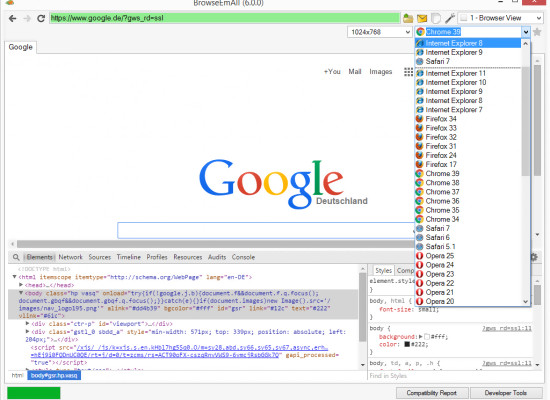
Task: Collapse the html itemscope node
Action: [14, 277]
